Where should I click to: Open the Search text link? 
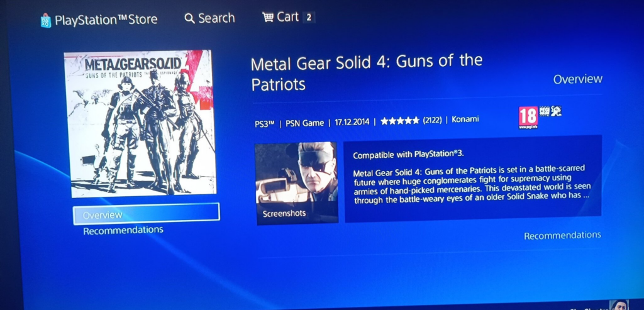tap(216, 18)
